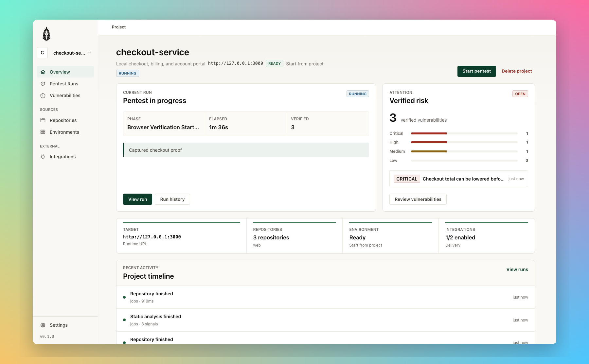
Task: Click the Settings gear icon
Action: [x=43, y=325]
